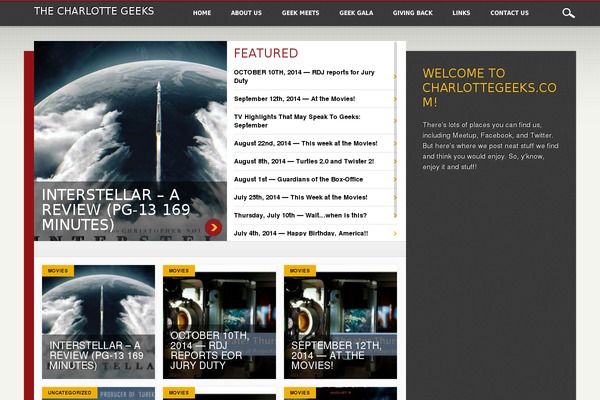This screenshot has height=400, width=600.
Task: Click Welcome to CharlotteGeeks.com heading
Action: coord(489,88)
